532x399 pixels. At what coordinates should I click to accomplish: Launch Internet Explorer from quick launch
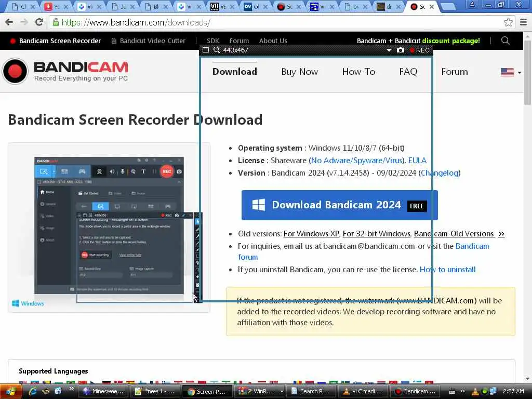33,391
